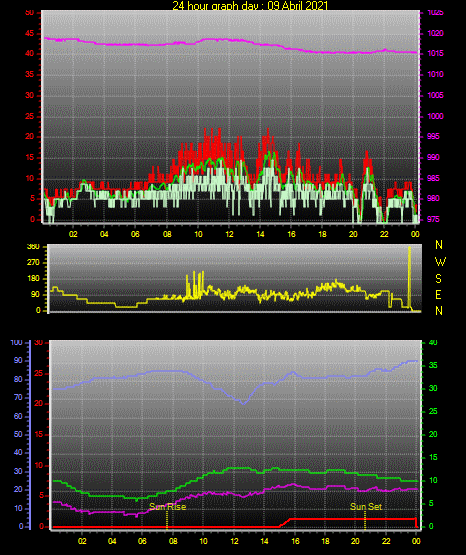Click the yellow wind direction spike near midnight
Viewport: 466px width, 555px height.
pos(409,278)
